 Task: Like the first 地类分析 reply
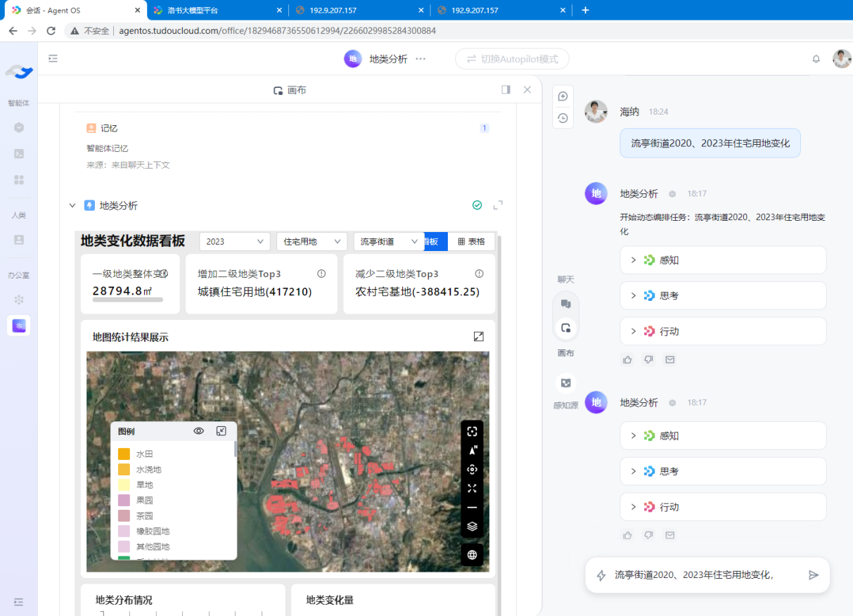point(627,360)
